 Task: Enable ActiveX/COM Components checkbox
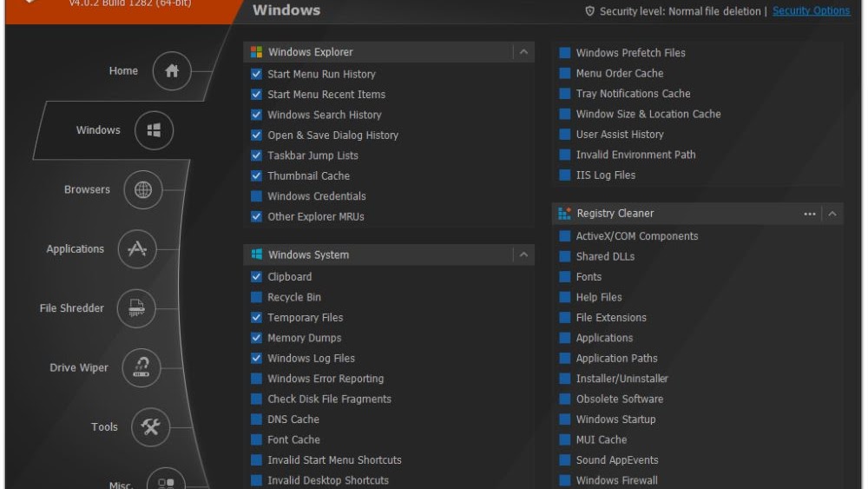click(565, 236)
